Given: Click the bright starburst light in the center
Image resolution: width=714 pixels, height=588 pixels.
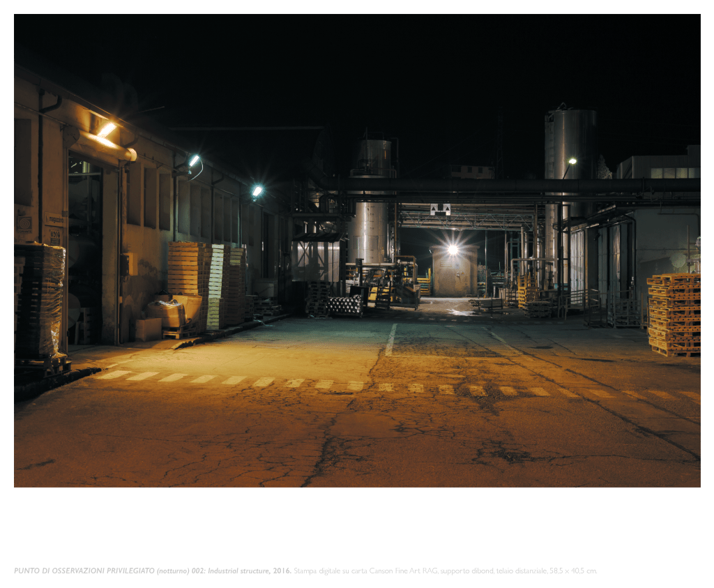Looking at the screenshot, I should tap(453, 249).
